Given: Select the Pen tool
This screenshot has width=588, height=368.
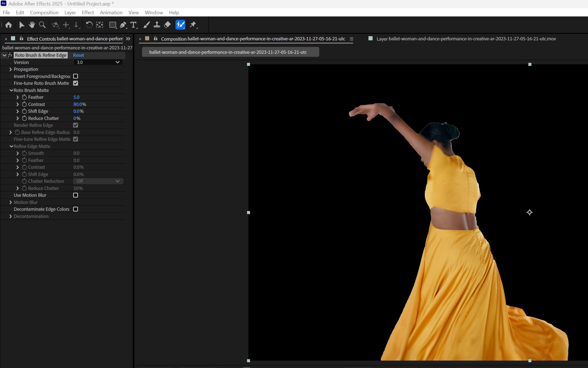Looking at the screenshot, I should point(123,25).
